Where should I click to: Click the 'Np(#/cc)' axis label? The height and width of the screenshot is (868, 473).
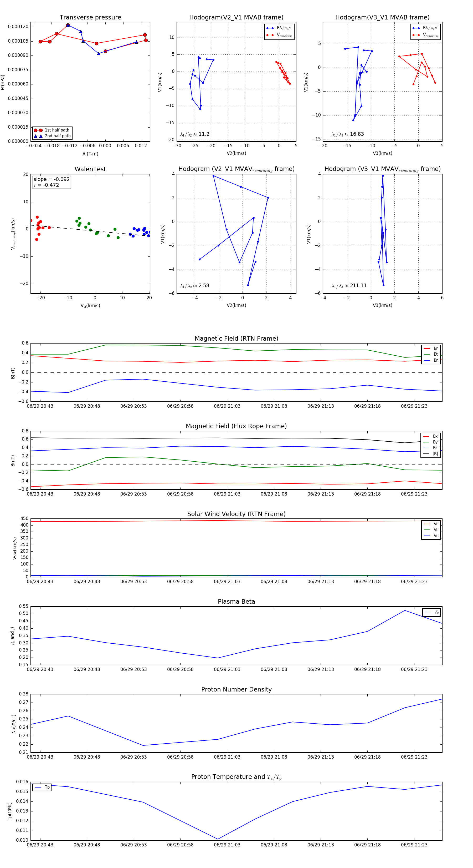14,723
